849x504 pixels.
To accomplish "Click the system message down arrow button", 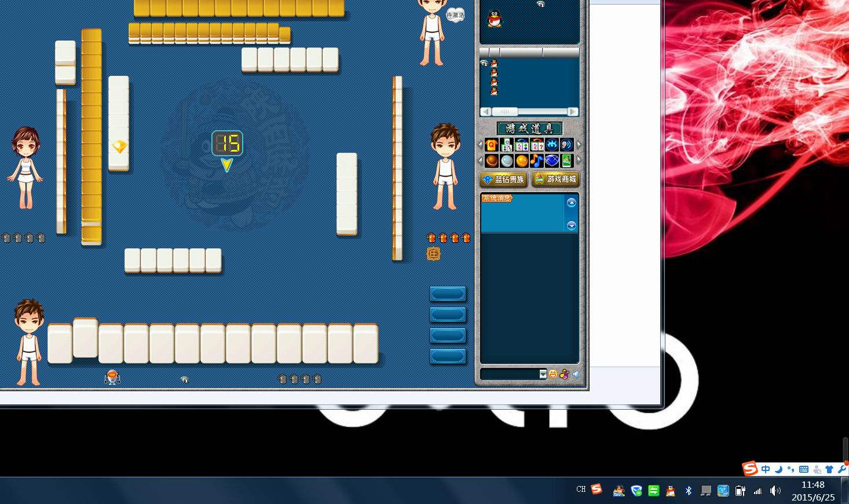I will point(572,226).
